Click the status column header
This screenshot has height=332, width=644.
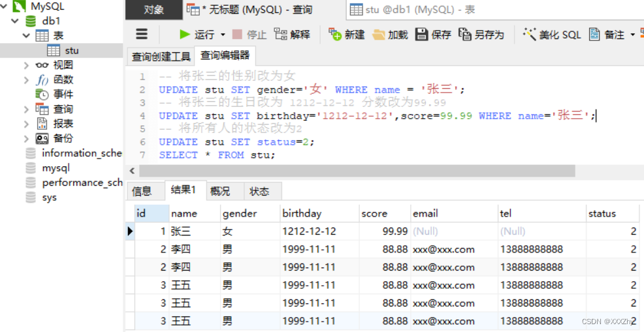(613, 213)
